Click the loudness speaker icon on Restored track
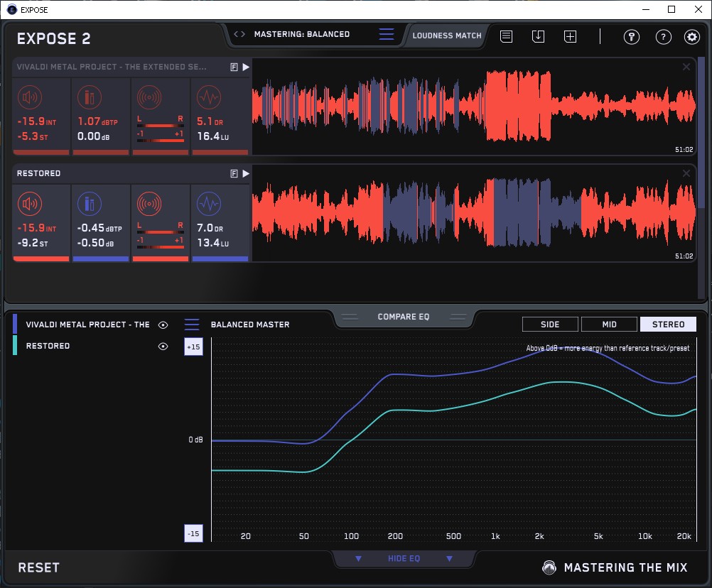 [x=30, y=204]
